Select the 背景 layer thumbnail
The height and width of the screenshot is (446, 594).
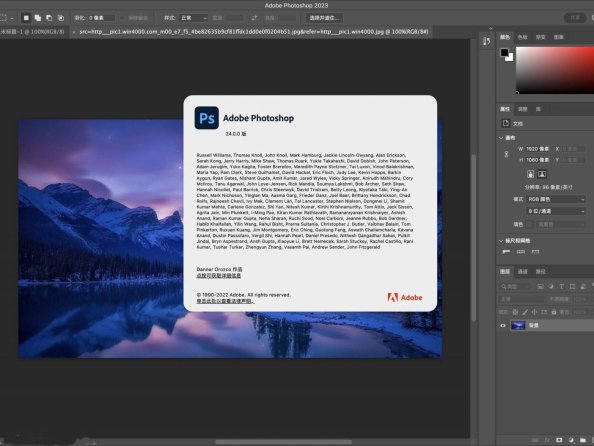518,325
